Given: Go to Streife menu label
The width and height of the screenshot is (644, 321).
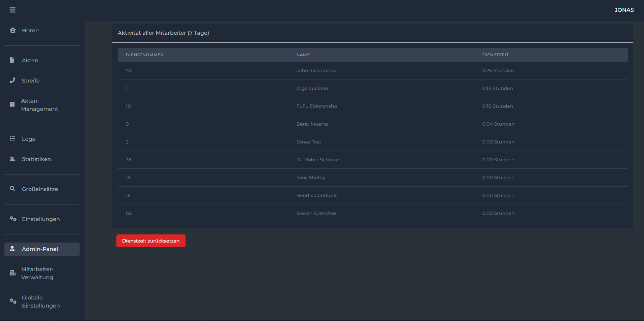Looking at the screenshot, I should point(31,81).
